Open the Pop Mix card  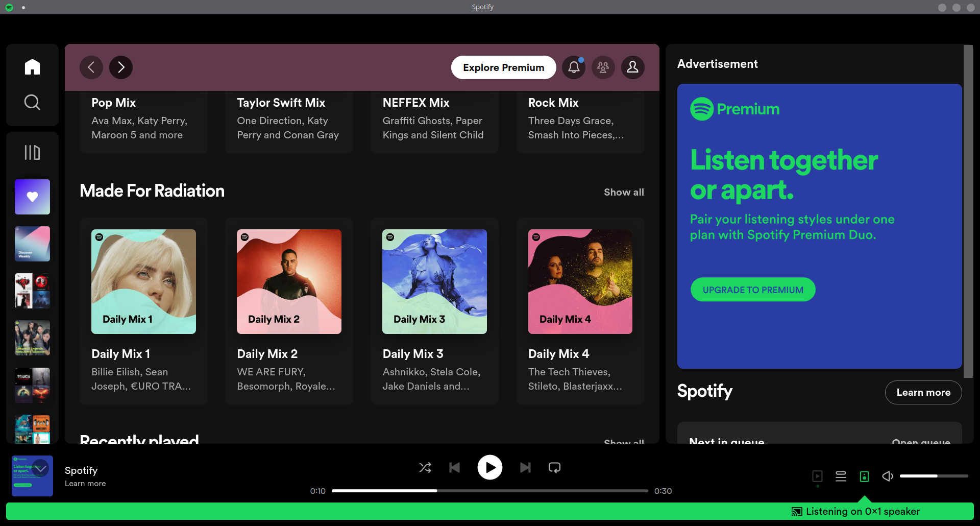143,122
